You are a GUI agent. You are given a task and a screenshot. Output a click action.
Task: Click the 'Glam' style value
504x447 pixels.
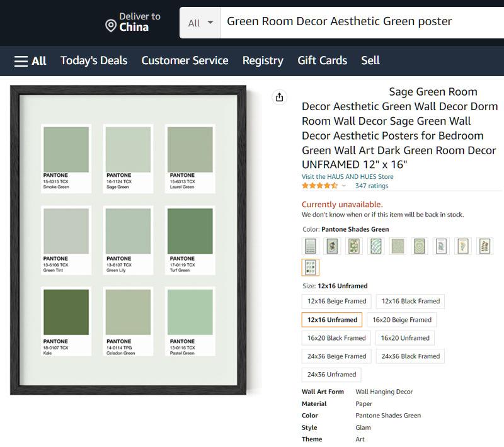[363, 427]
